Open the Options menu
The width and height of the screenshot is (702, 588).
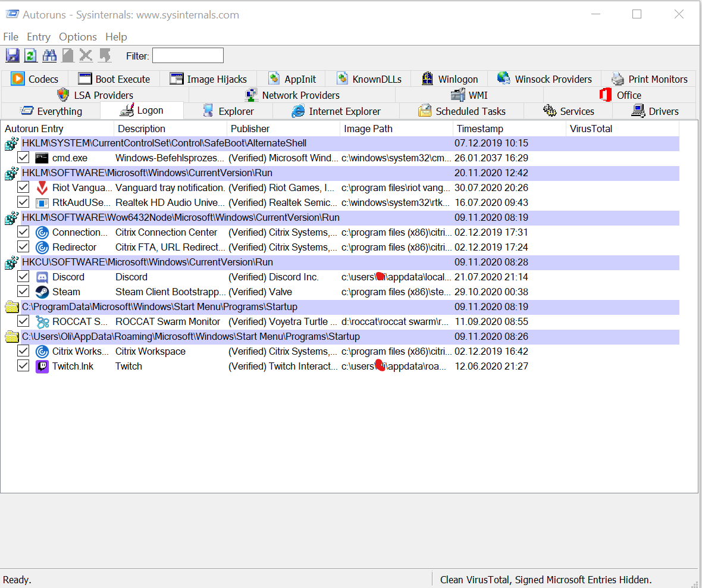click(78, 37)
